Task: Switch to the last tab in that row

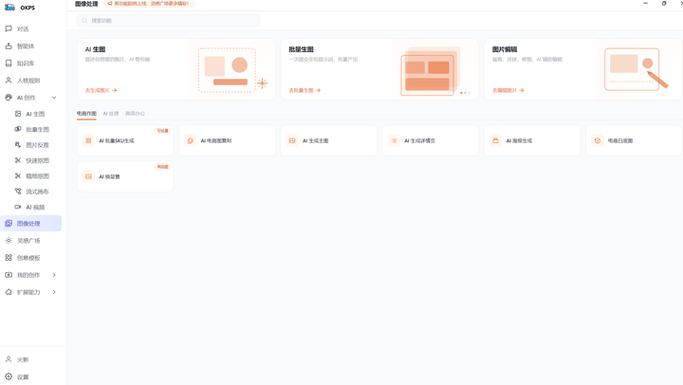Action: (x=135, y=114)
